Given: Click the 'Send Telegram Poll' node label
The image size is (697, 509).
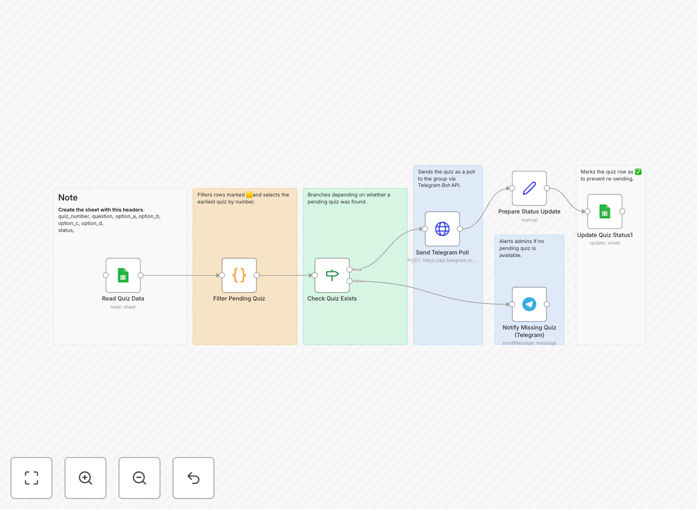Looking at the screenshot, I should click(x=442, y=252).
